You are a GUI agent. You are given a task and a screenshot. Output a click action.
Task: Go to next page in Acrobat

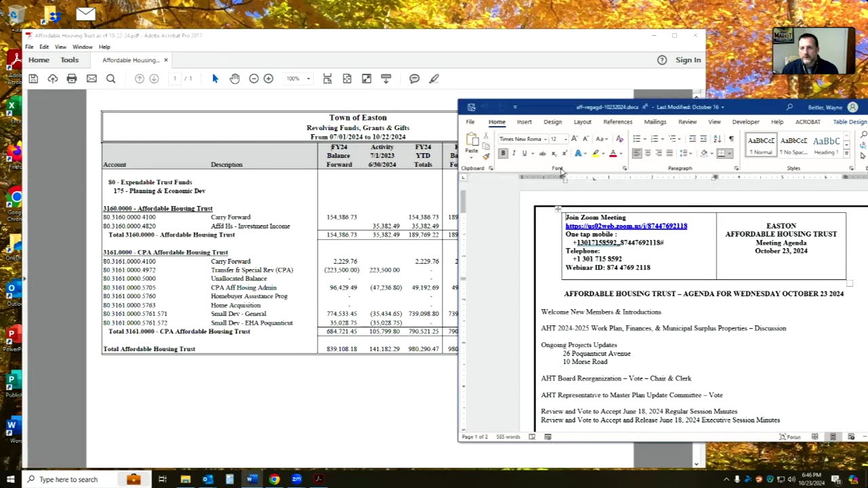(x=154, y=79)
